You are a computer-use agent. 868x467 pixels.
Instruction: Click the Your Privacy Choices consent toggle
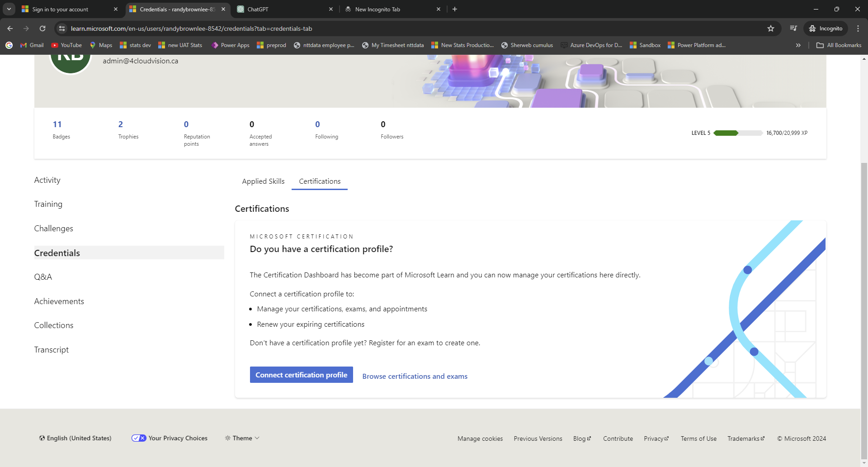point(139,438)
